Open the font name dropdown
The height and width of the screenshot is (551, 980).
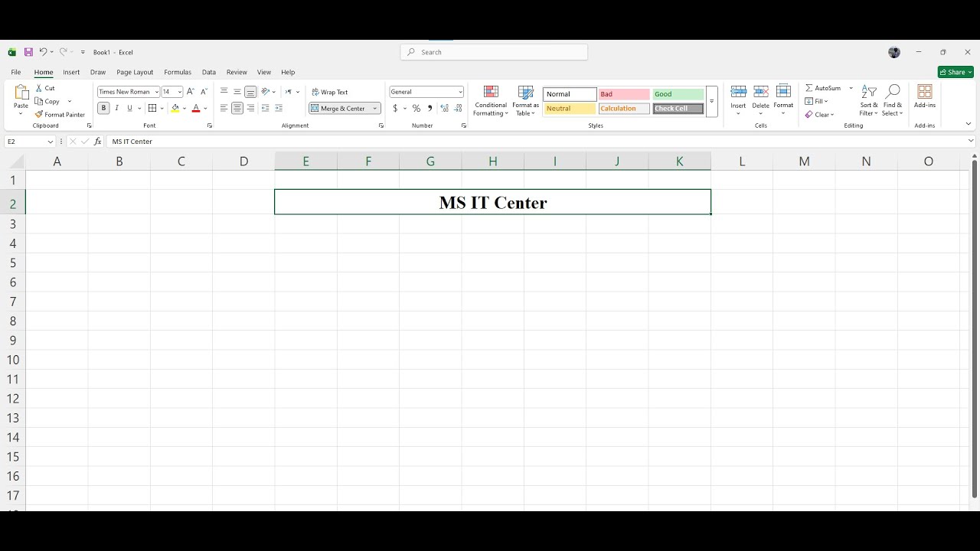coord(157,92)
